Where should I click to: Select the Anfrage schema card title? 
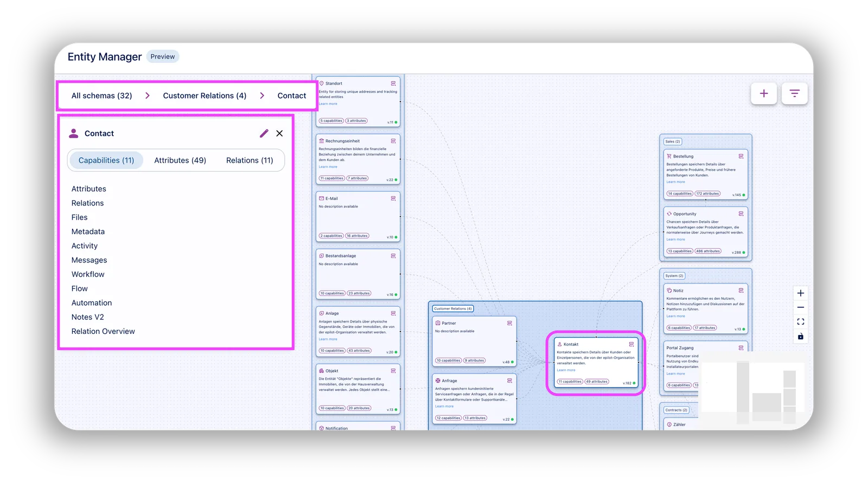coord(449,381)
